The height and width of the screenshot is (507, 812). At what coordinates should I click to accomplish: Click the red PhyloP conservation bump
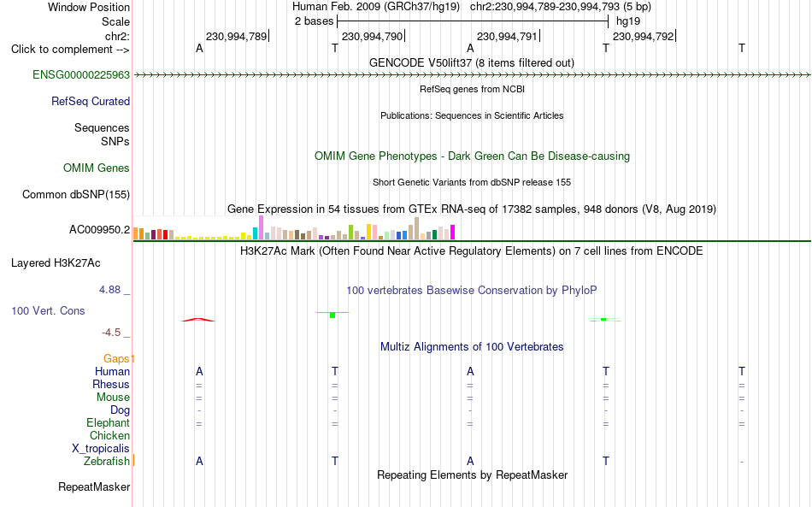pyautogui.click(x=197, y=320)
